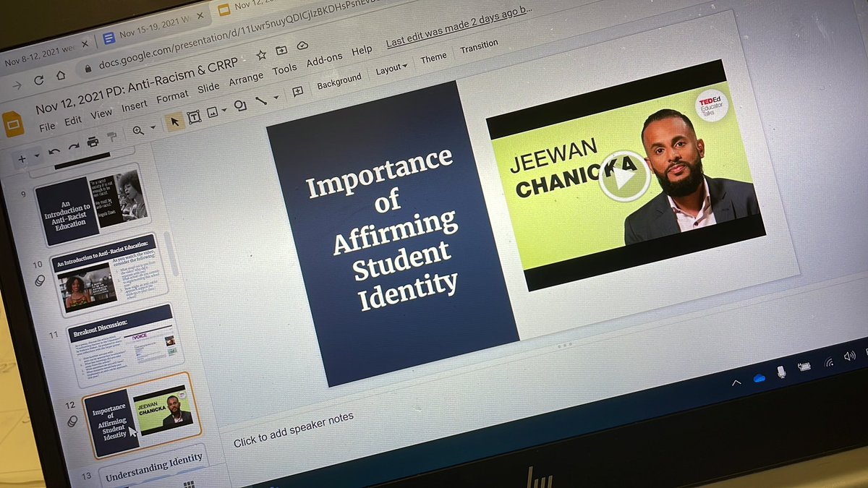Viewport: 868px width, 488px height.
Task: Choose the Select cursor tool
Action: 175,121
